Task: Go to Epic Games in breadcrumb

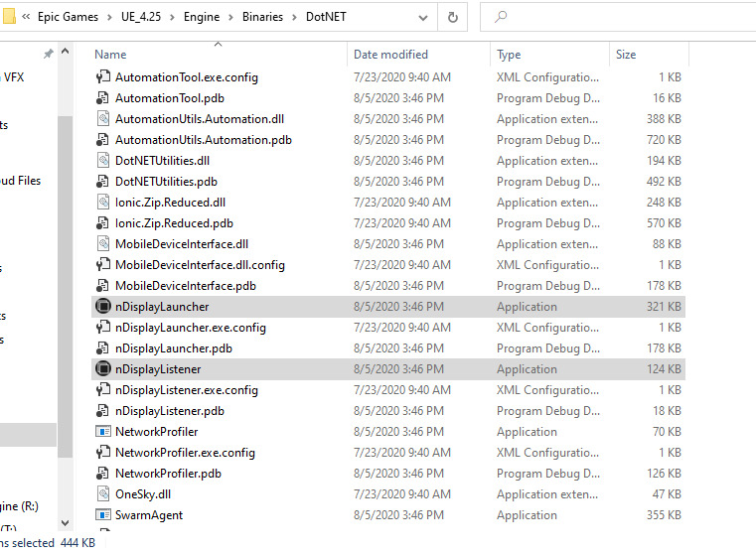Action: pyautogui.click(x=68, y=17)
